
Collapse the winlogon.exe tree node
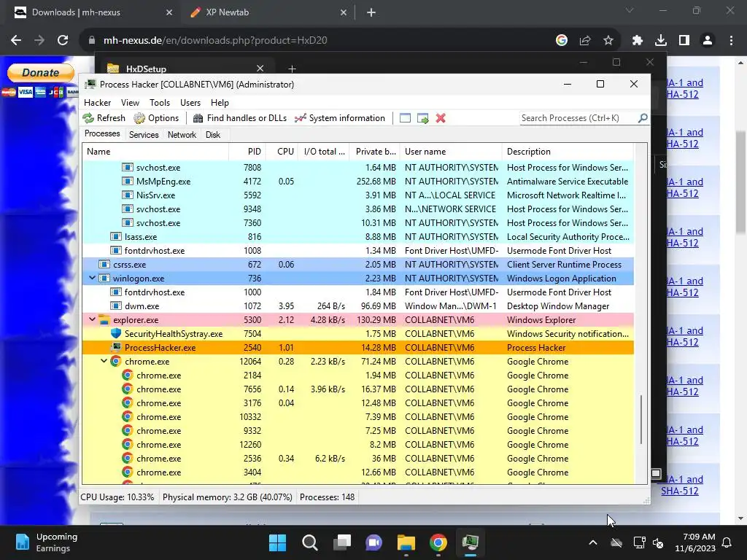pos(93,278)
